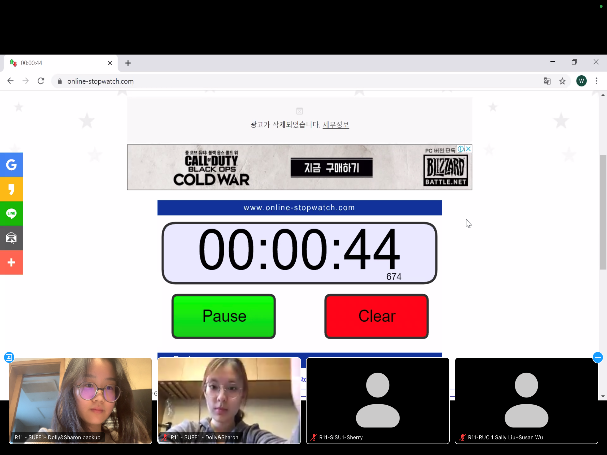Reload the page with the refresh icon

[x=41, y=81]
